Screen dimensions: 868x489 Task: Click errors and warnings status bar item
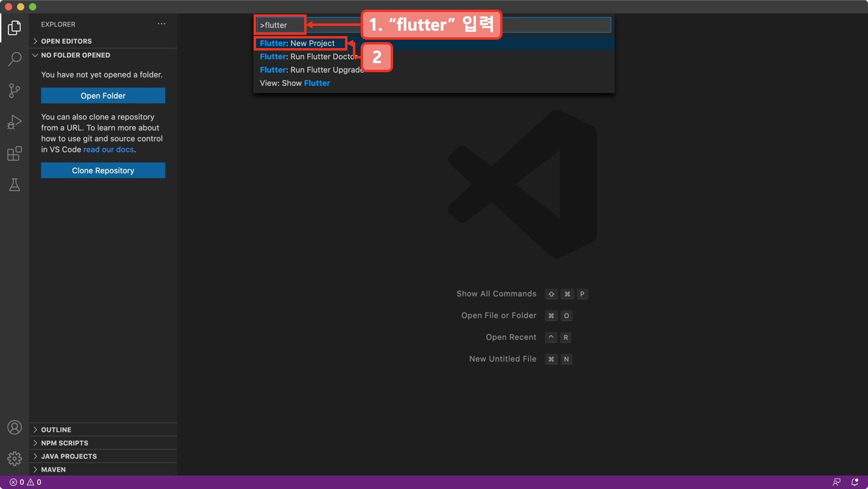click(25, 482)
